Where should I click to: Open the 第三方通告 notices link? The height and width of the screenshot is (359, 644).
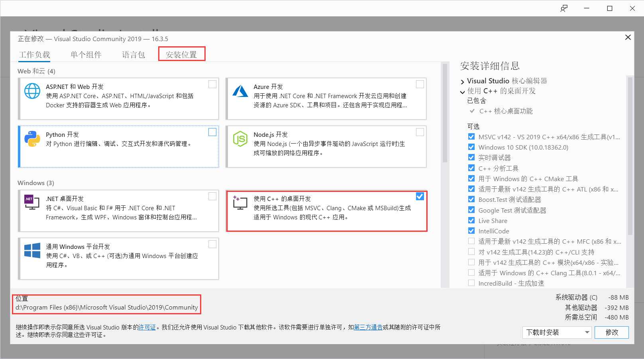coord(368,327)
